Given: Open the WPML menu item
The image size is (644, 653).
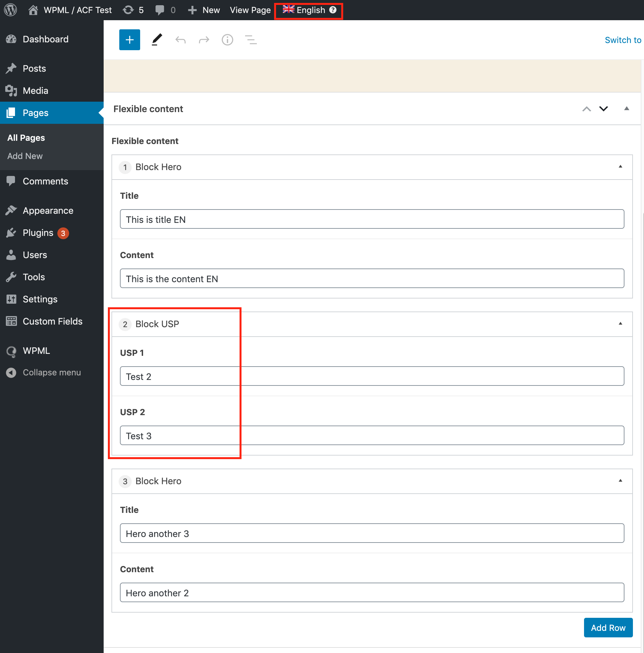Looking at the screenshot, I should 36,351.
